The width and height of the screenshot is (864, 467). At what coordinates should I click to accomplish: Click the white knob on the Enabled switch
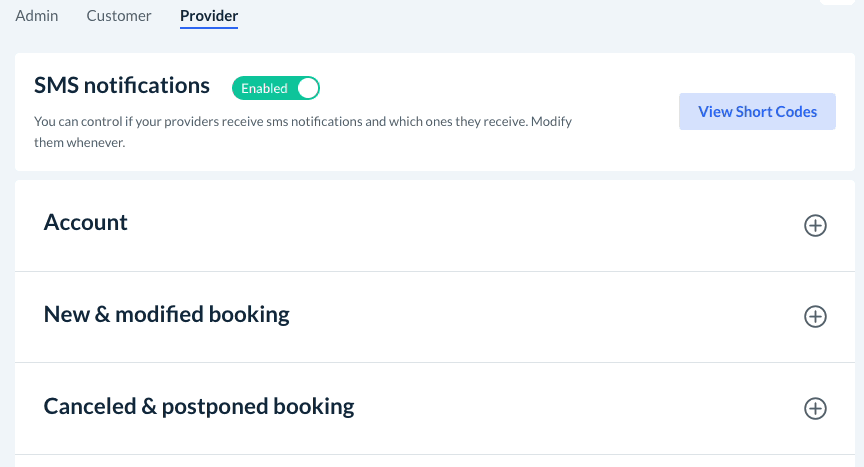(x=307, y=88)
